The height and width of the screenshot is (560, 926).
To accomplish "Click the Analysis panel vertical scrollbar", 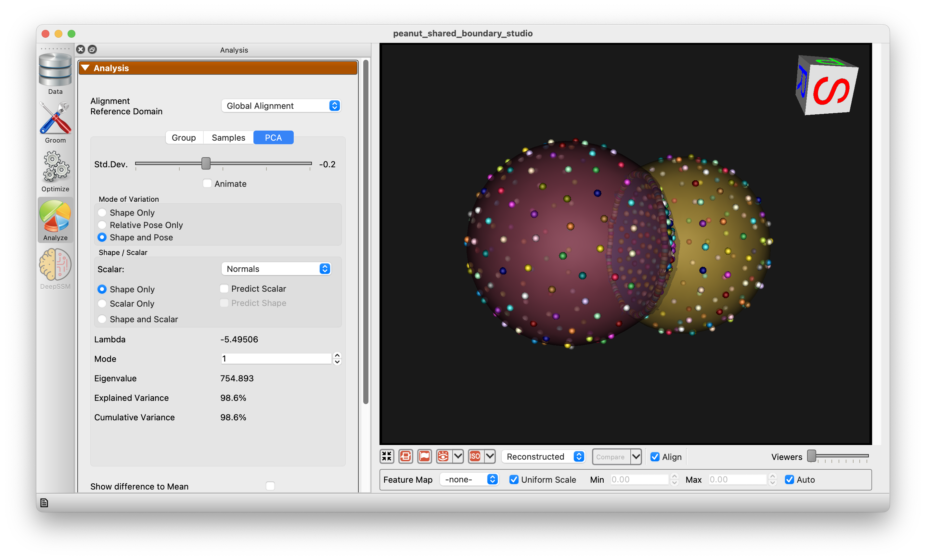I will coord(366,232).
